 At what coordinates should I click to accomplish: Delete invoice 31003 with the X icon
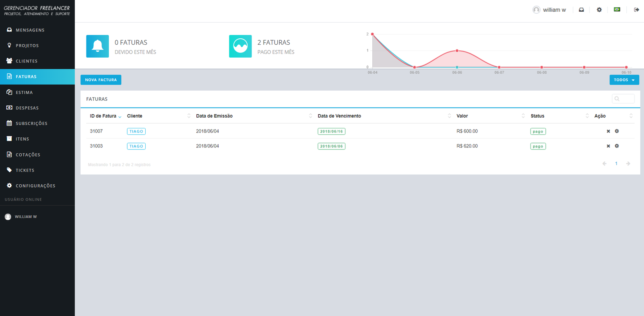pos(608,146)
